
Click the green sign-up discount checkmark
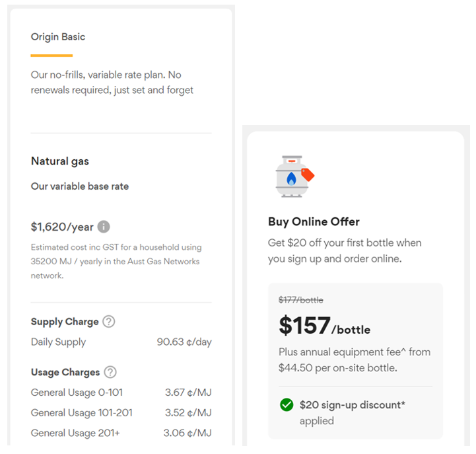287,404
